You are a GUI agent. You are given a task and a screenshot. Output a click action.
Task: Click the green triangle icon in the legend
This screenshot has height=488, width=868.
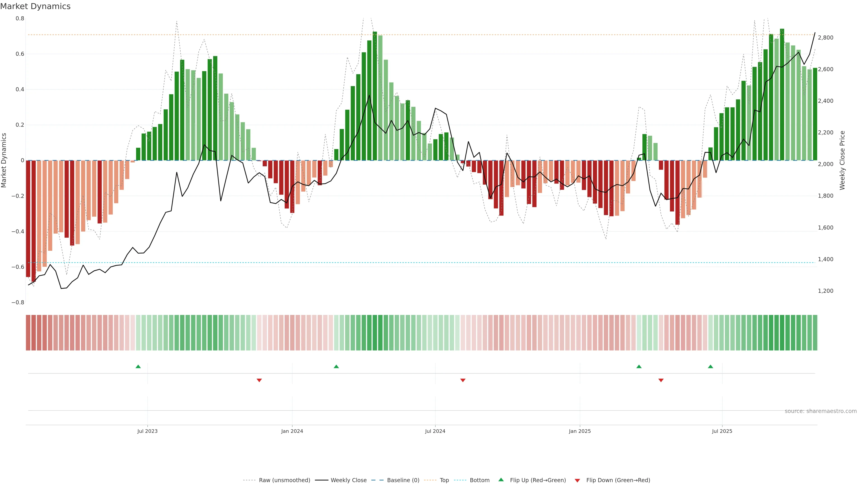tap(501, 480)
